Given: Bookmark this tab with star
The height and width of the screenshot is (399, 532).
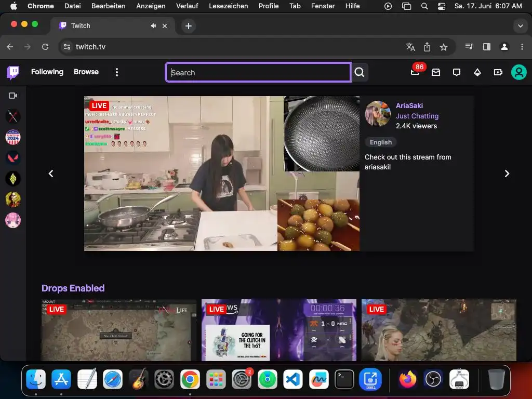Looking at the screenshot, I should tap(444, 47).
